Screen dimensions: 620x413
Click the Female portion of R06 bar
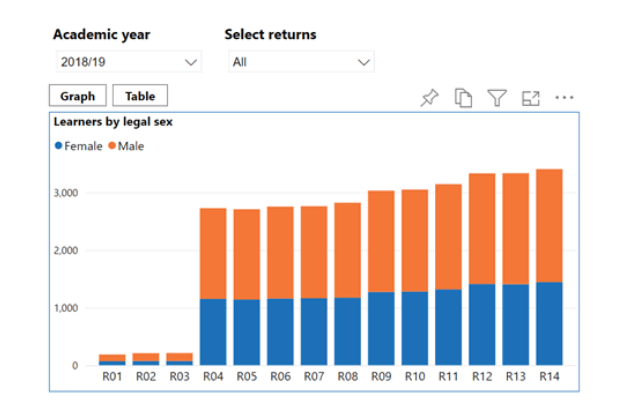click(x=281, y=331)
